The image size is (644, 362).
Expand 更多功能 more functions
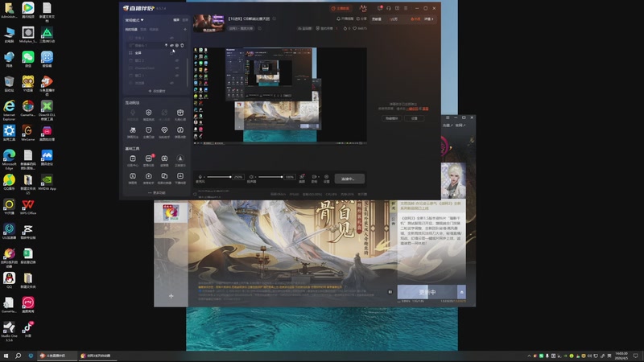156,192
